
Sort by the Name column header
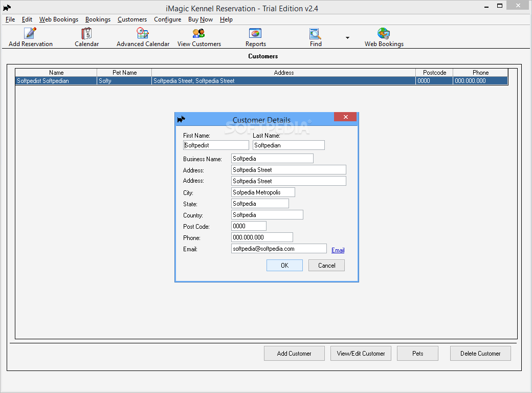(56, 73)
